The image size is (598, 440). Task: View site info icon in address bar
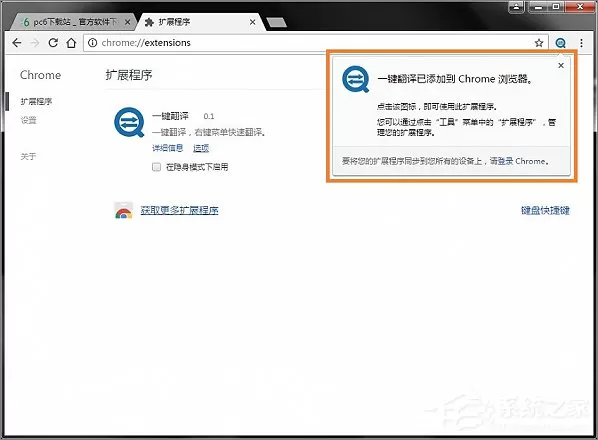92,43
